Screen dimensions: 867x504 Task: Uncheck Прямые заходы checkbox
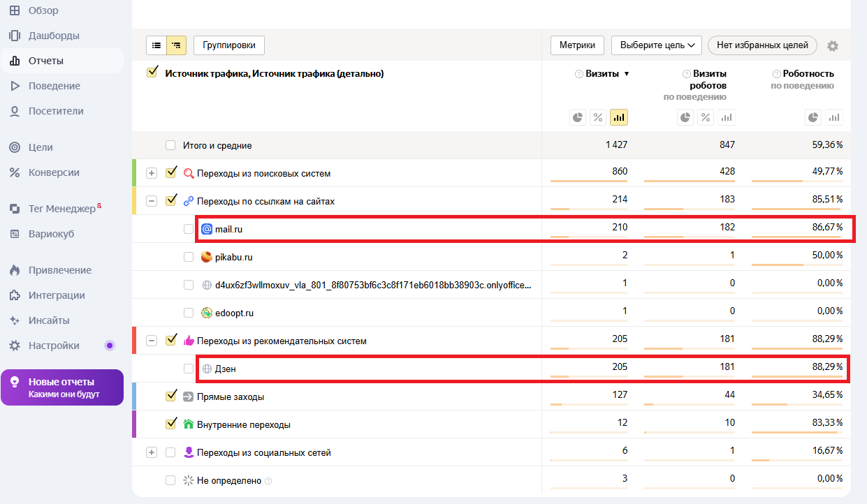coord(171,396)
